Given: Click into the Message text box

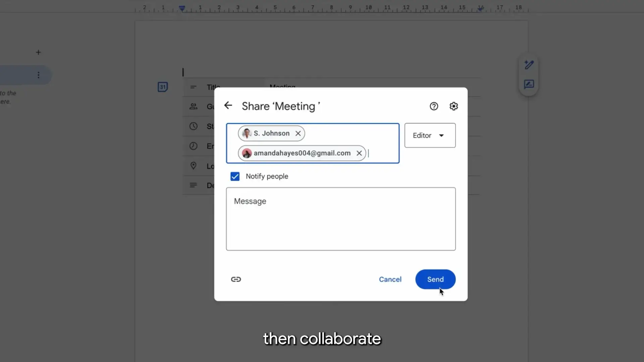Looking at the screenshot, I should coord(340,219).
